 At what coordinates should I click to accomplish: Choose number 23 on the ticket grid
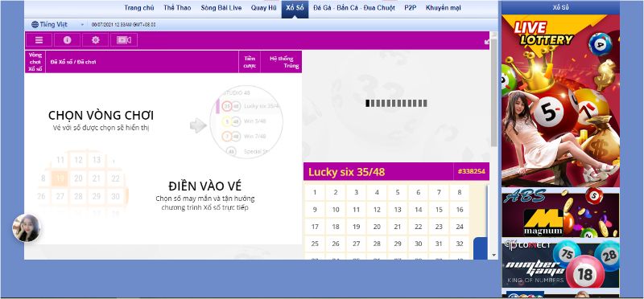pos(439,227)
